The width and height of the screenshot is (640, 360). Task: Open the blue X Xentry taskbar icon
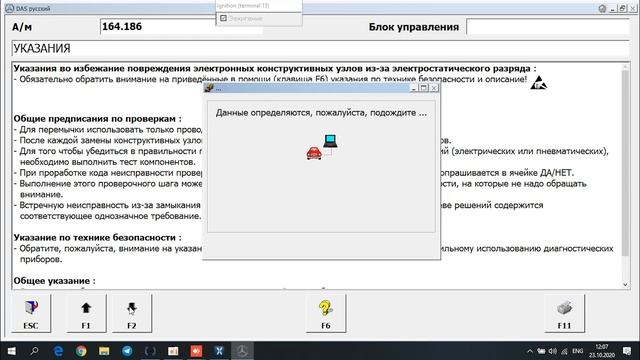[219, 351]
